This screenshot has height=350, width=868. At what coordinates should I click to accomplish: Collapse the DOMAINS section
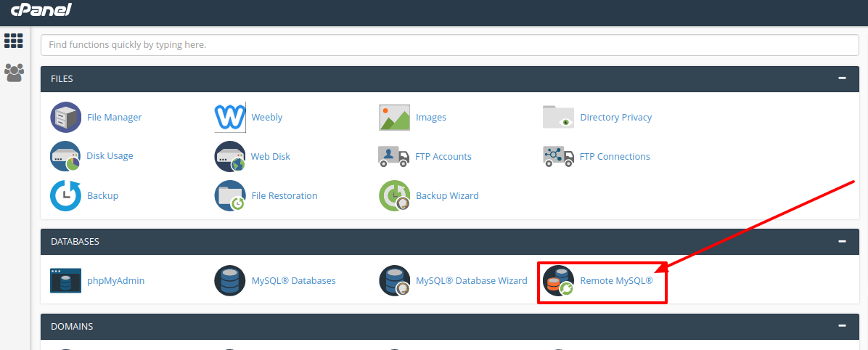click(842, 326)
